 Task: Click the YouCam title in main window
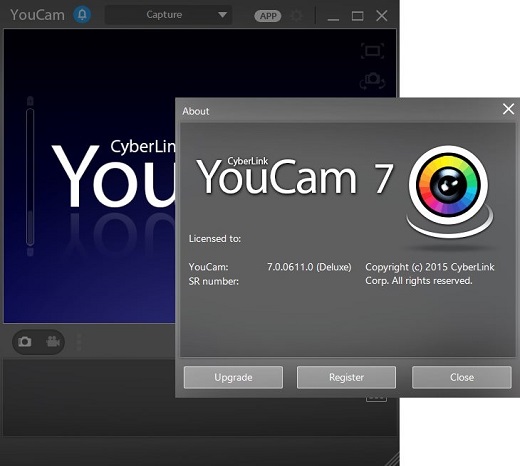point(37,15)
